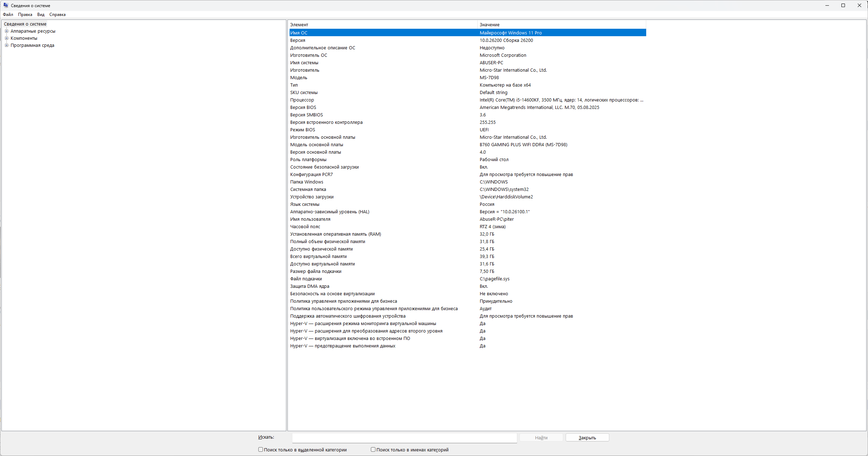The width and height of the screenshot is (868, 456).
Task: Select the Доступно физической памяти row
Action: pos(468,249)
